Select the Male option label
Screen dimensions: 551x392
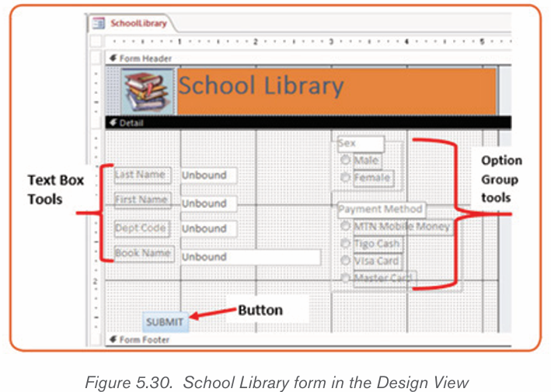point(368,161)
